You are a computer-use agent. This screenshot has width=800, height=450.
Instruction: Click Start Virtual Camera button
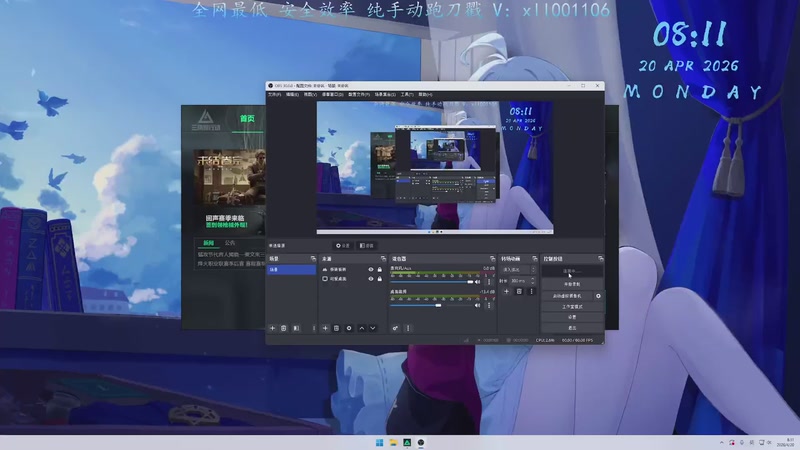click(567, 296)
